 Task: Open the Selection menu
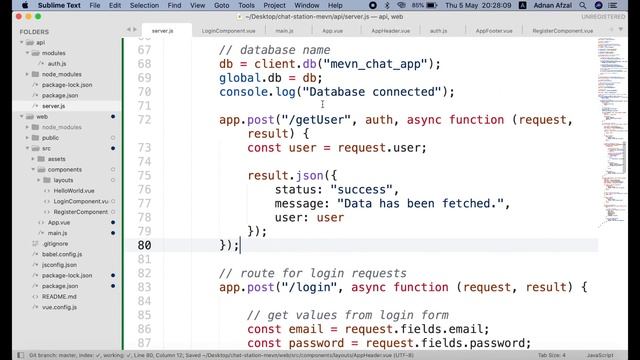[144, 5]
